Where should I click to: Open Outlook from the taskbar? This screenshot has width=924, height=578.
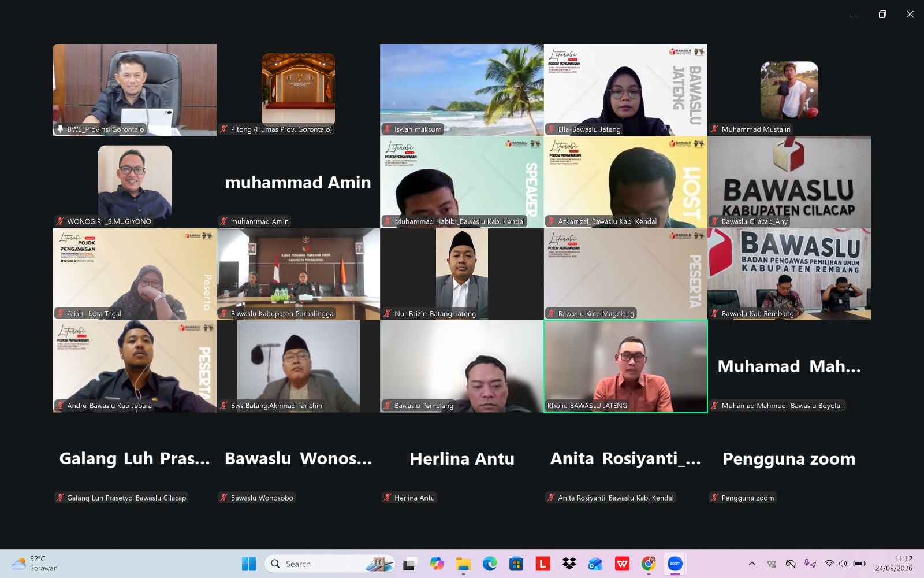[x=595, y=564]
